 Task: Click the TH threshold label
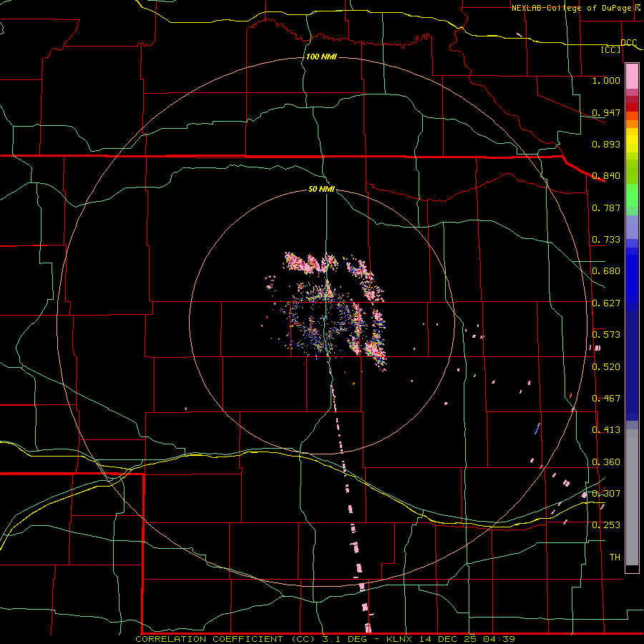point(615,557)
